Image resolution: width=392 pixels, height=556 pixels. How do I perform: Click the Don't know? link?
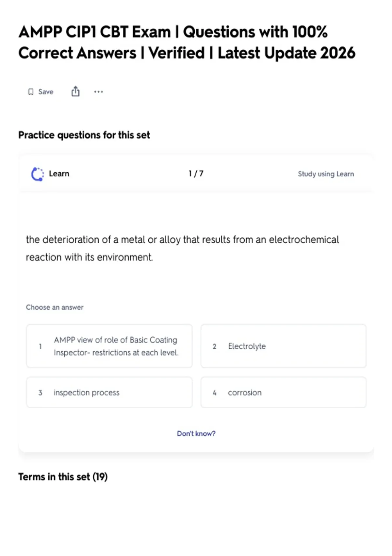point(196,433)
